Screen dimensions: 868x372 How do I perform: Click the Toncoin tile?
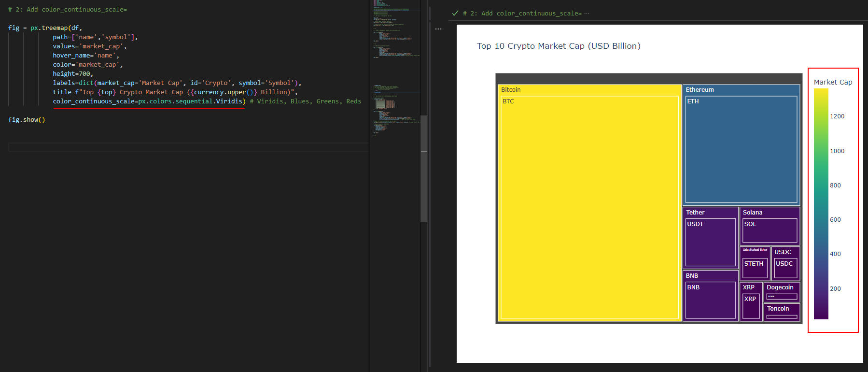click(x=782, y=312)
